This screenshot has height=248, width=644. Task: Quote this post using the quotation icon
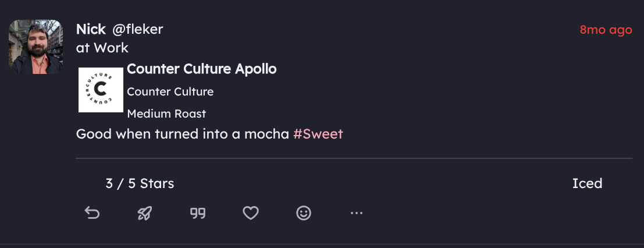click(x=198, y=214)
